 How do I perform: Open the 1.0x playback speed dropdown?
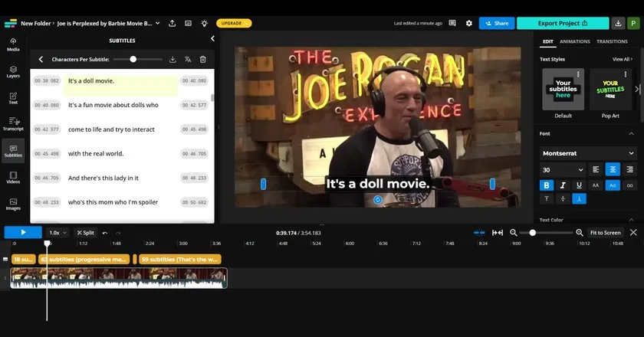(58, 233)
